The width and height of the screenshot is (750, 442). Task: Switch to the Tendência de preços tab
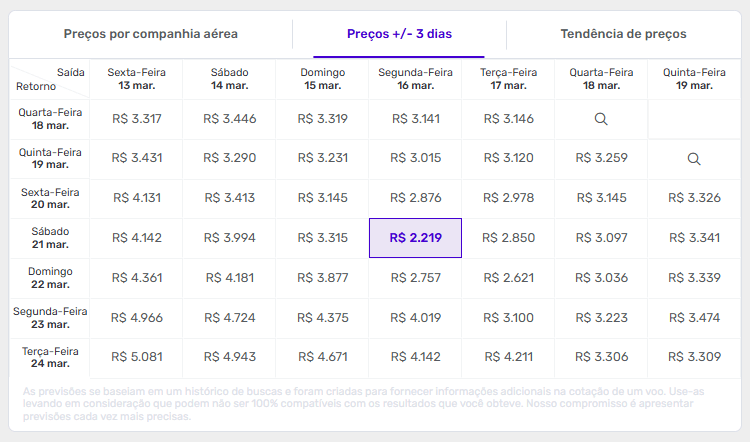tap(624, 34)
